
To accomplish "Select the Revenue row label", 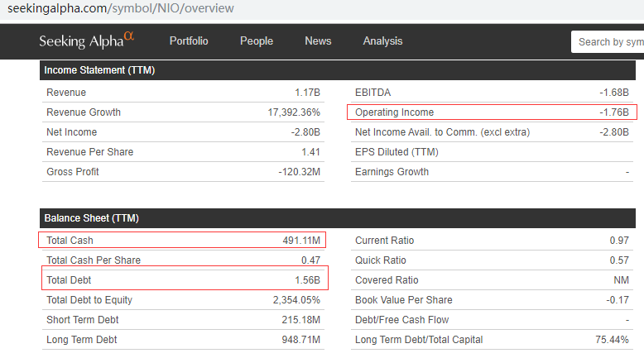I will (66, 93).
